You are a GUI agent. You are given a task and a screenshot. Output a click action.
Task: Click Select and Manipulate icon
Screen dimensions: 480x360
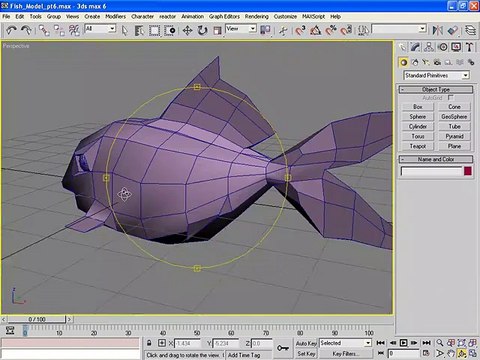coord(283,31)
